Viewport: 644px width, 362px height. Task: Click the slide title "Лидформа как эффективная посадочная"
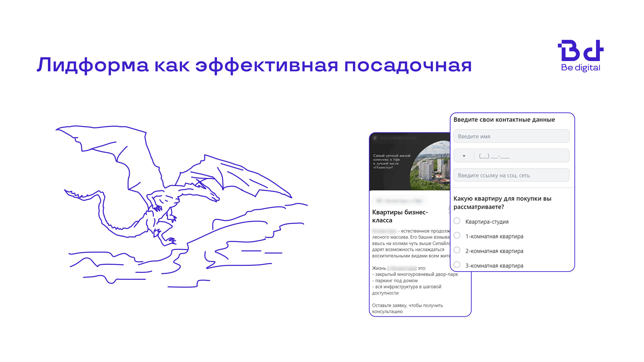[x=254, y=65]
